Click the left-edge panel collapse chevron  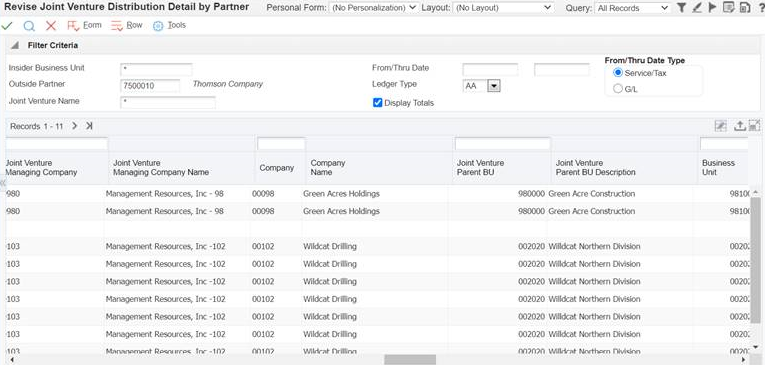[2, 182]
